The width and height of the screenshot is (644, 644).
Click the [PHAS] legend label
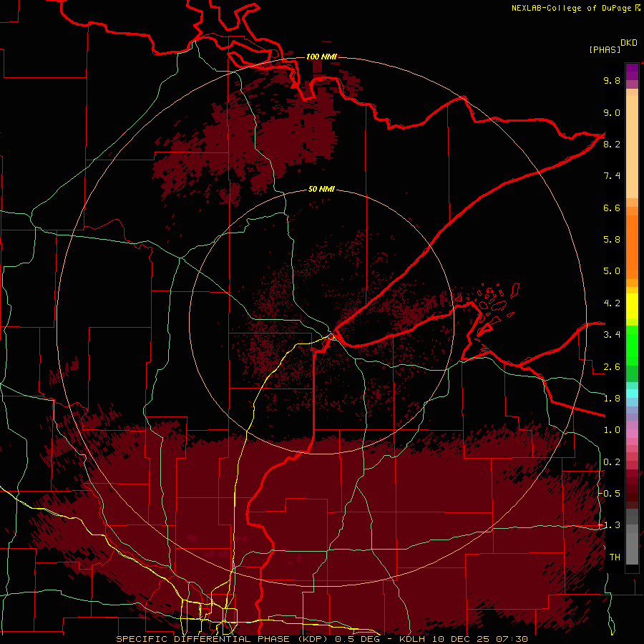coord(605,49)
